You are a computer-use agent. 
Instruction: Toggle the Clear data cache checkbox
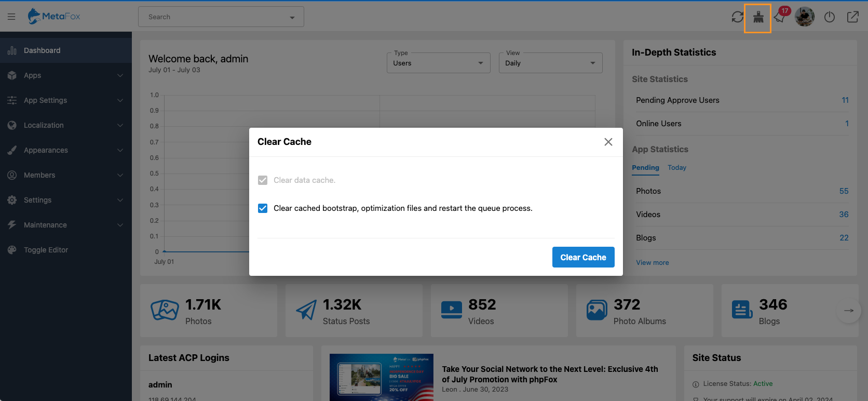tap(263, 180)
